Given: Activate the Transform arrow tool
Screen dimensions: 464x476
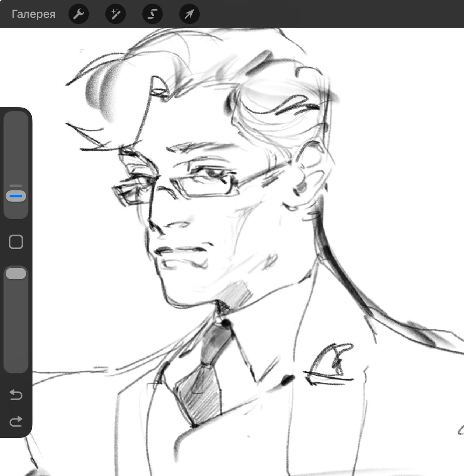Looking at the screenshot, I should [189, 14].
